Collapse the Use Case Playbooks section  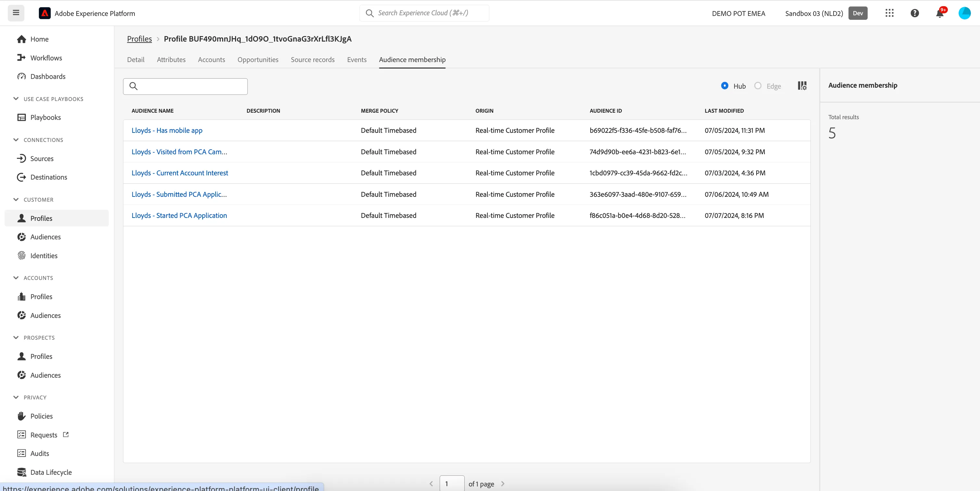(16, 99)
